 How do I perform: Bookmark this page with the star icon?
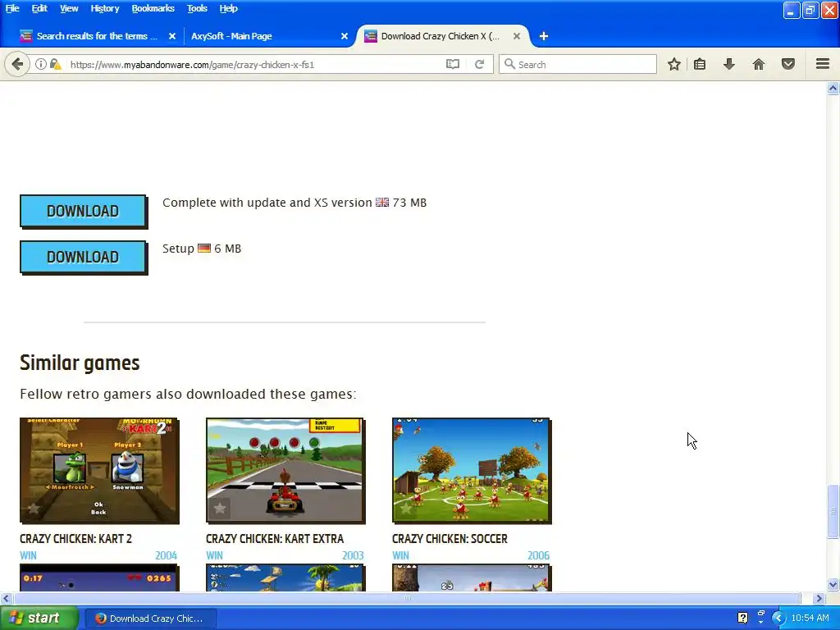(674, 64)
